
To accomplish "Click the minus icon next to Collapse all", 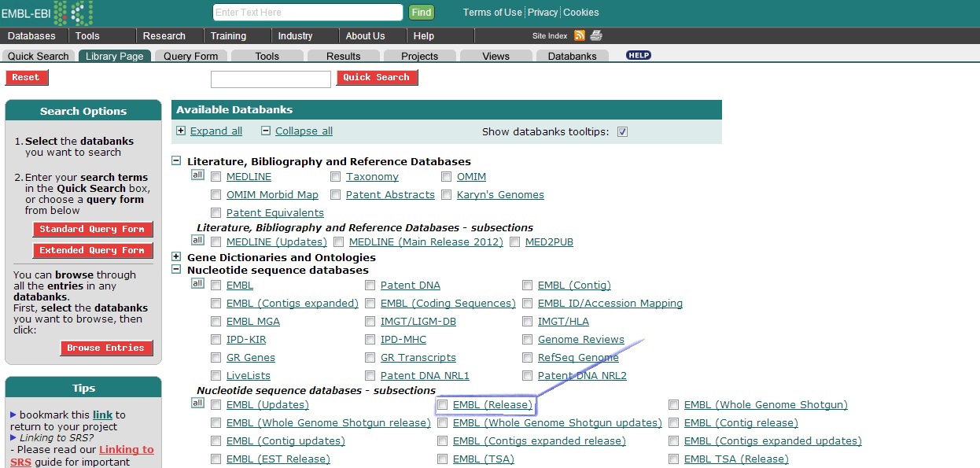I will (x=266, y=131).
